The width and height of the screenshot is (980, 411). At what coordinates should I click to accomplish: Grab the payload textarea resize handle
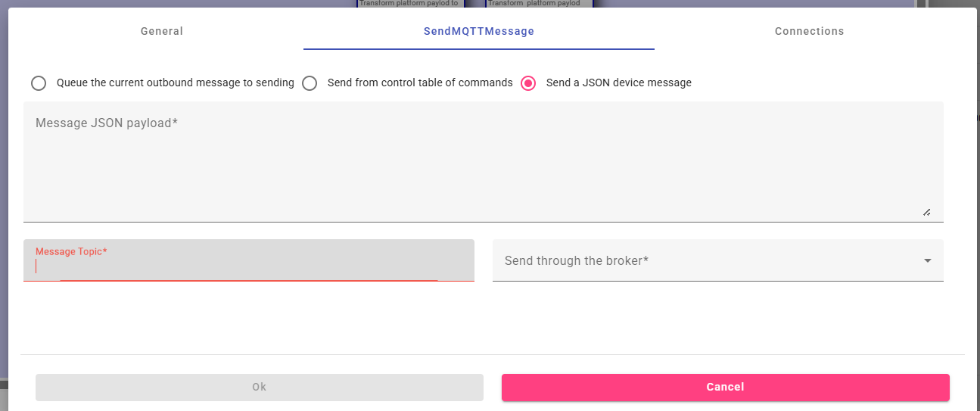click(926, 213)
